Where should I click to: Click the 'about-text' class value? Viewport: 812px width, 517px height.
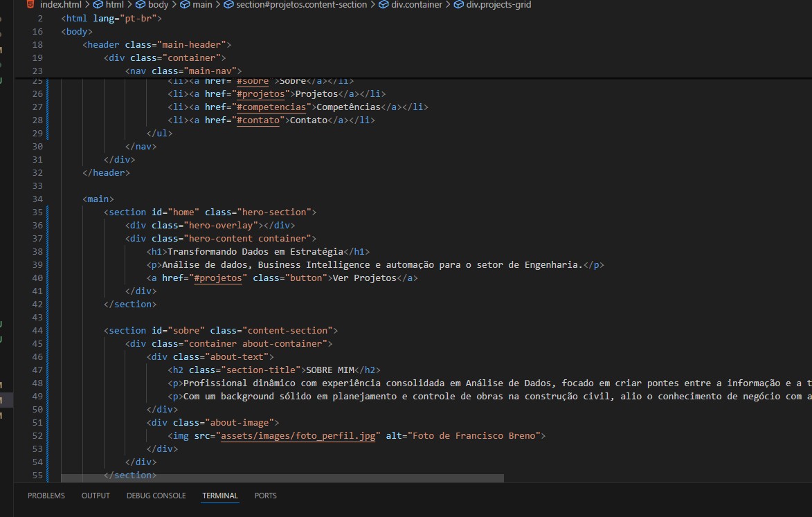237,356
